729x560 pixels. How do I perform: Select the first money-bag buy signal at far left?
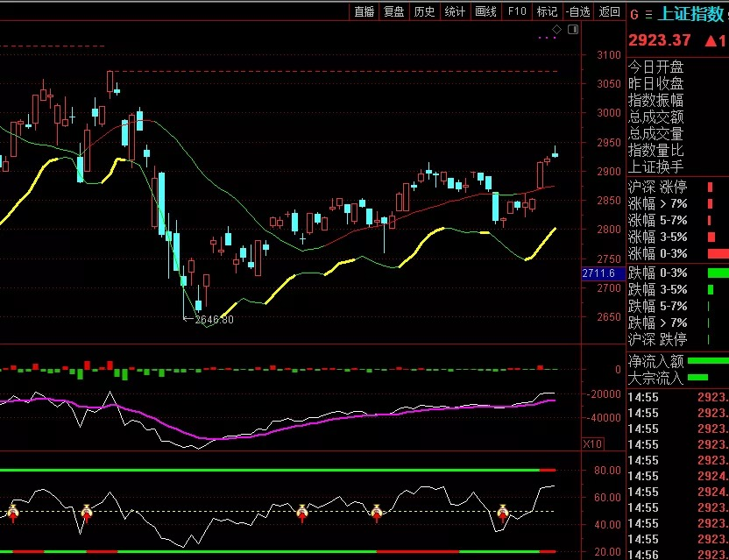(x=12, y=513)
